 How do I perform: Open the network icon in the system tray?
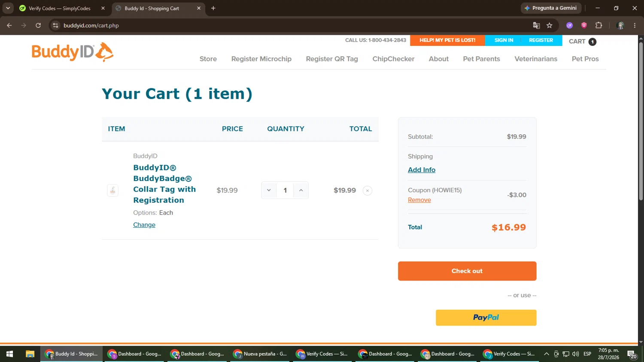[566, 354]
